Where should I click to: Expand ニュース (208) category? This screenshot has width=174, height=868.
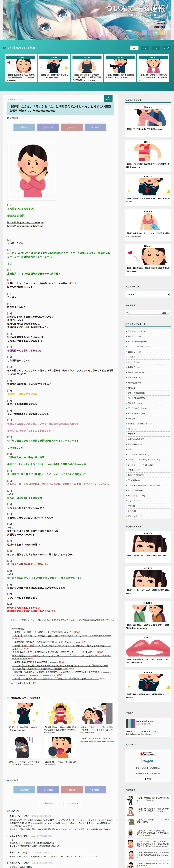tap(134, 362)
